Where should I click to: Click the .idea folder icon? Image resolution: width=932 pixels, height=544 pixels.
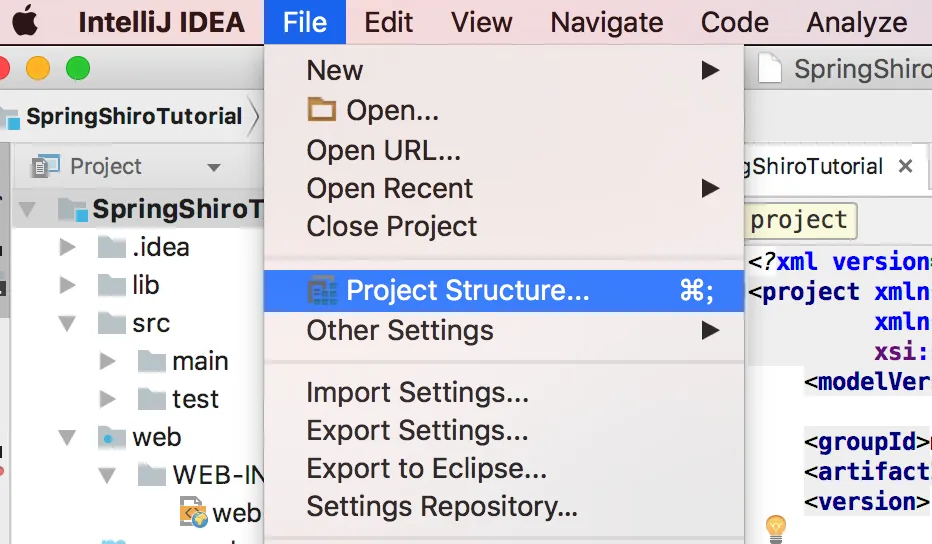pyautogui.click(x=110, y=247)
